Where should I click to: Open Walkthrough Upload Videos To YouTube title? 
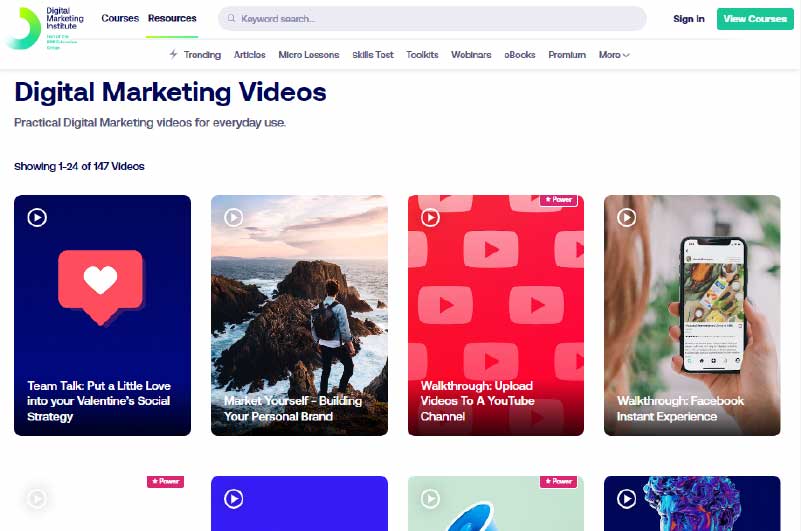pos(477,401)
